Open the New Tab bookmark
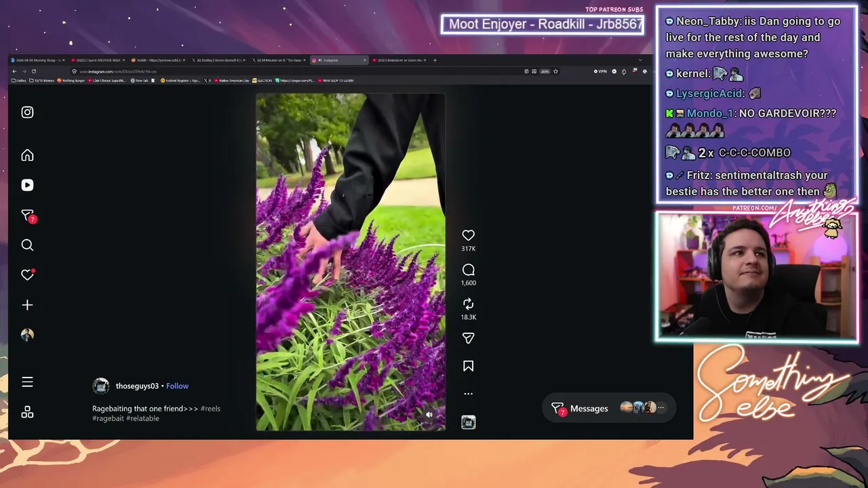Screen dimensions: 868x488 (140, 81)
